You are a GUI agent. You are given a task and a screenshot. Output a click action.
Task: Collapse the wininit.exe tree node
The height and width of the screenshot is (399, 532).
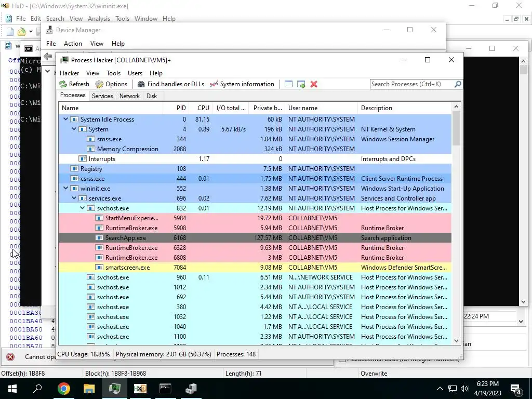[x=65, y=188]
